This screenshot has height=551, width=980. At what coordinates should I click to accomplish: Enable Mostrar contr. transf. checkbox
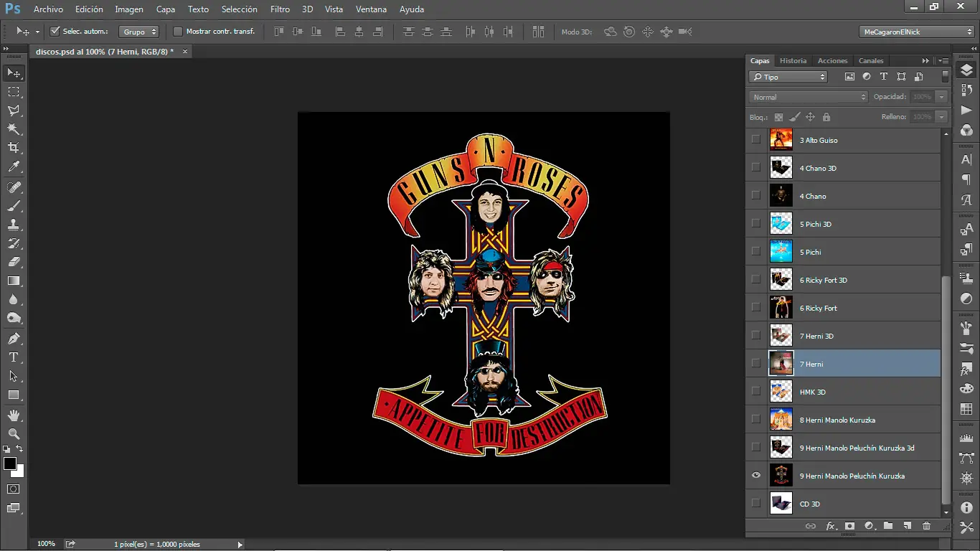pyautogui.click(x=178, y=32)
